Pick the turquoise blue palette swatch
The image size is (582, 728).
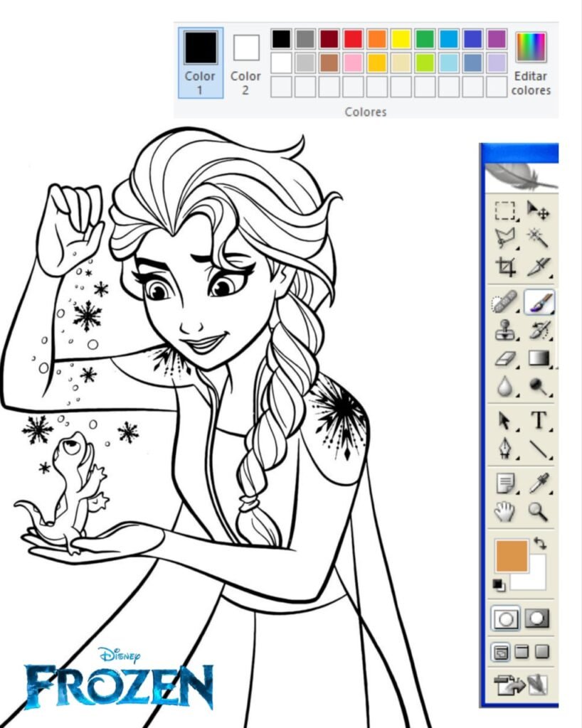[x=449, y=38]
